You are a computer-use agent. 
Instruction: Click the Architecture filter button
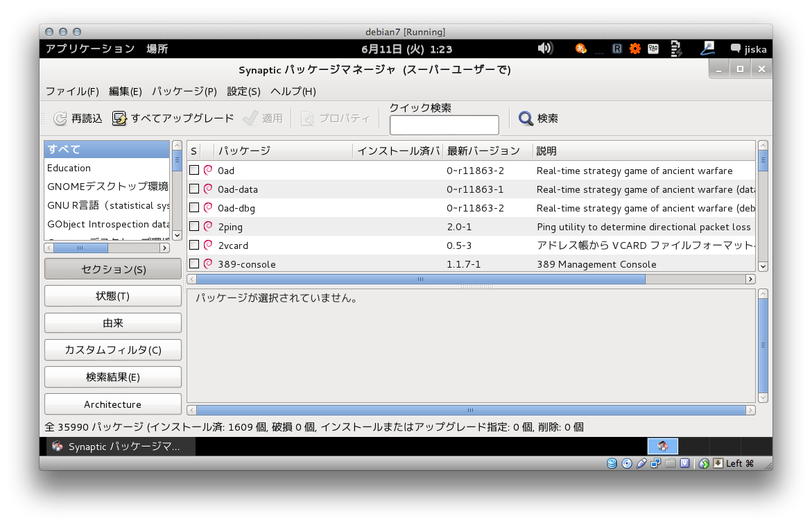click(x=113, y=404)
